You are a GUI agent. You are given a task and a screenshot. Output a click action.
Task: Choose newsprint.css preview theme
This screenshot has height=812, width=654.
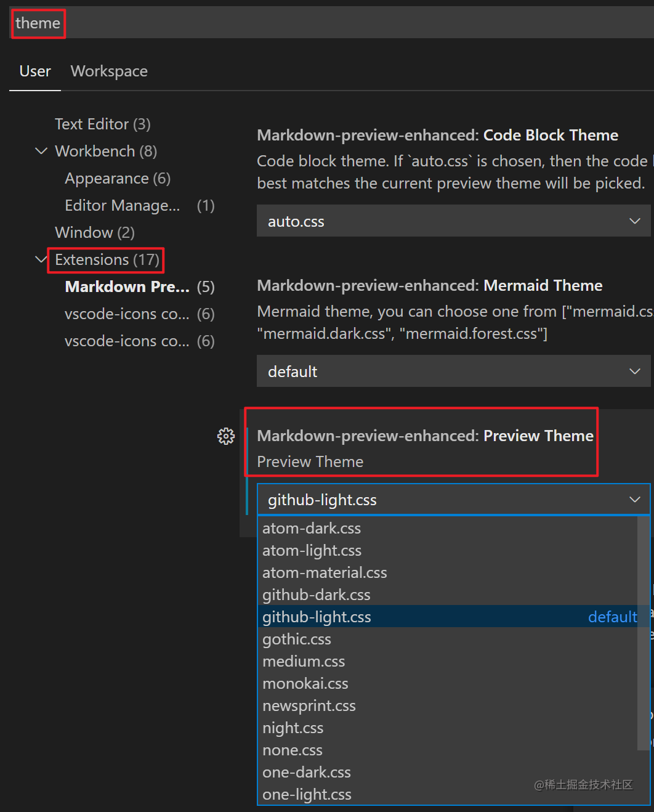click(447, 705)
